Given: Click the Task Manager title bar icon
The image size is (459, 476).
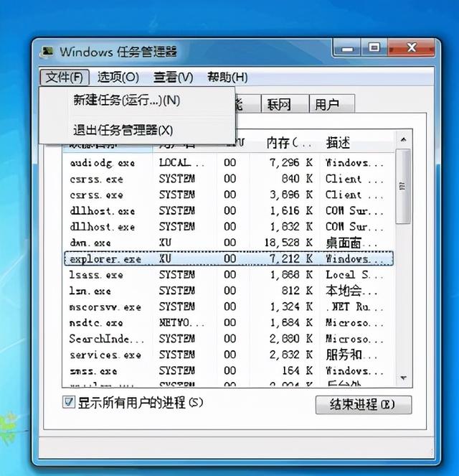Looking at the screenshot, I should pos(47,51).
